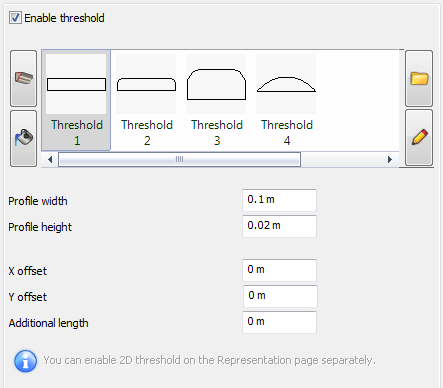Open the yellow folder icon button
Screen dimensions: 443x388
[419, 79]
